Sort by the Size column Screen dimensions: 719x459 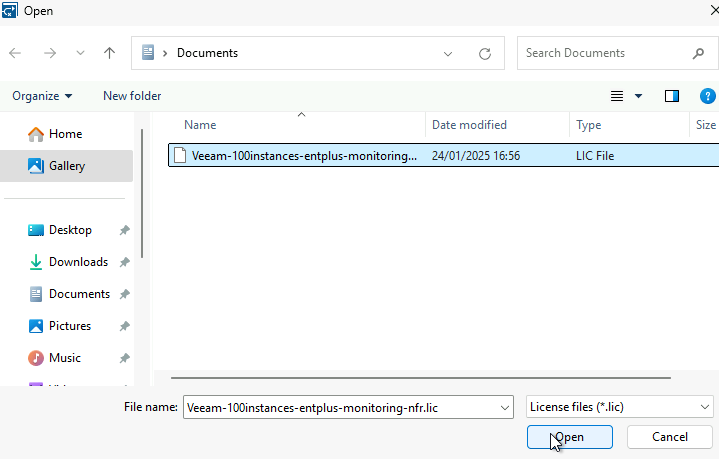click(706, 125)
